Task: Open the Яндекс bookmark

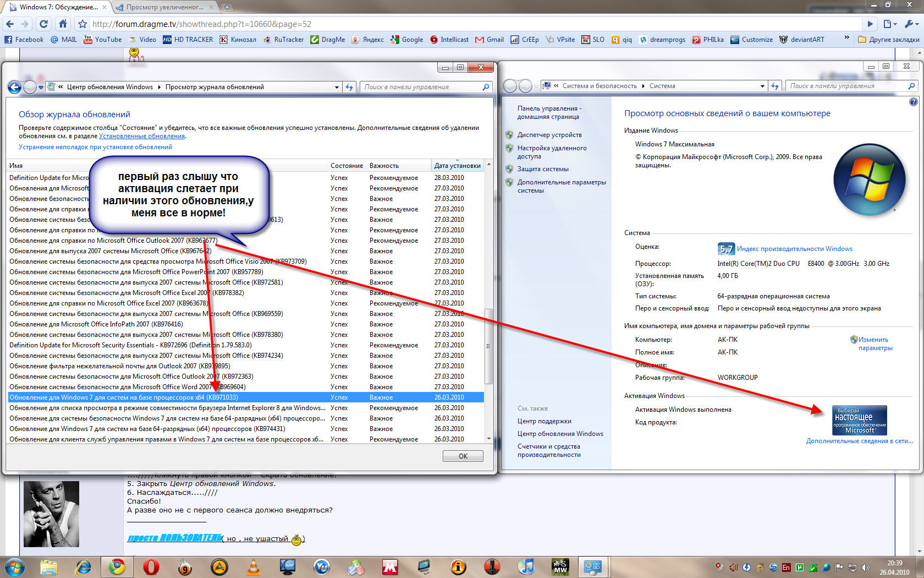Action: 368,40
